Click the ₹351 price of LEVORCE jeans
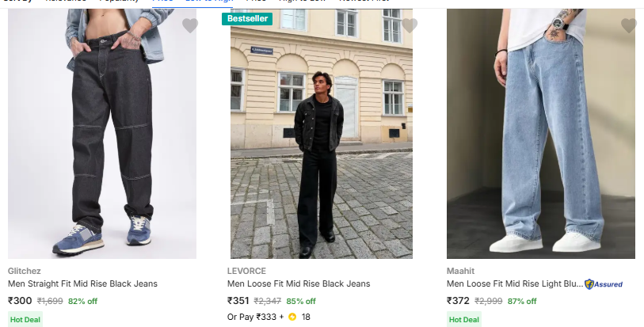The height and width of the screenshot is (327, 644). click(x=238, y=301)
